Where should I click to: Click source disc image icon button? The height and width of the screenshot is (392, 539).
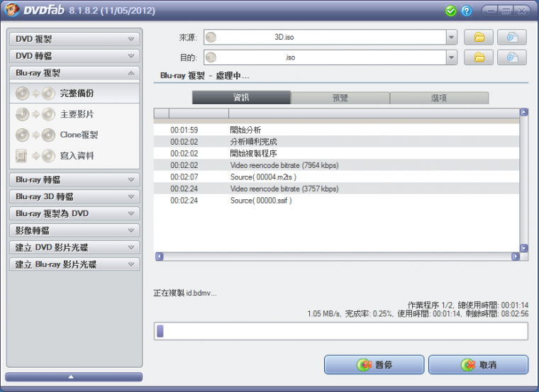(512, 37)
